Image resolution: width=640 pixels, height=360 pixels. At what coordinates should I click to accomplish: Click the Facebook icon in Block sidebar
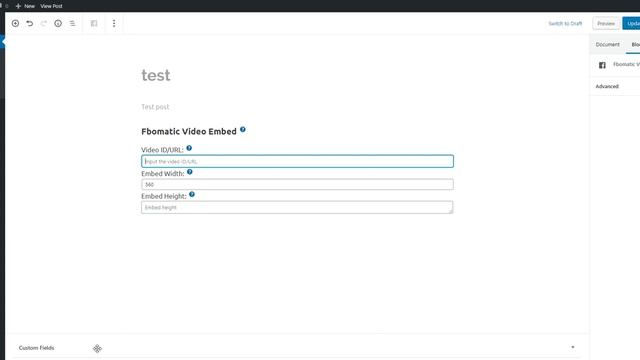(602, 65)
